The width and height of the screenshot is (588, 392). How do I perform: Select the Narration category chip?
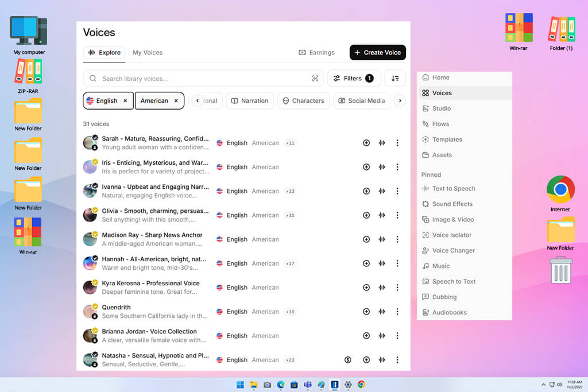click(250, 101)
